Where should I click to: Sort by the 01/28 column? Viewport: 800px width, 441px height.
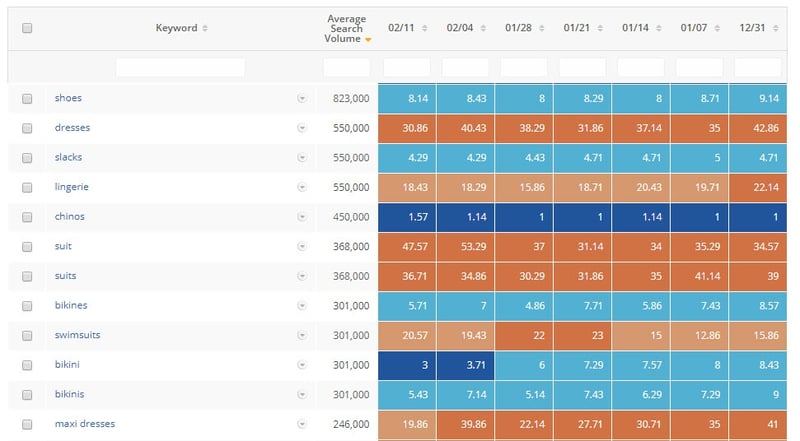tap(542, 28)
